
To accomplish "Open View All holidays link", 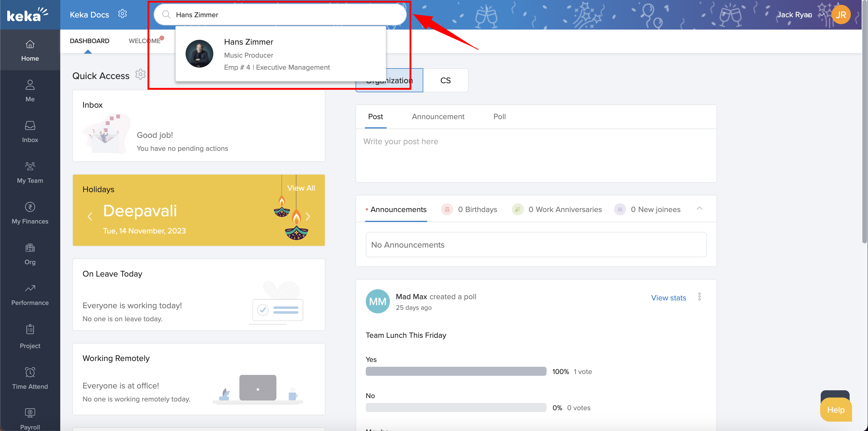I will (301, 188).
